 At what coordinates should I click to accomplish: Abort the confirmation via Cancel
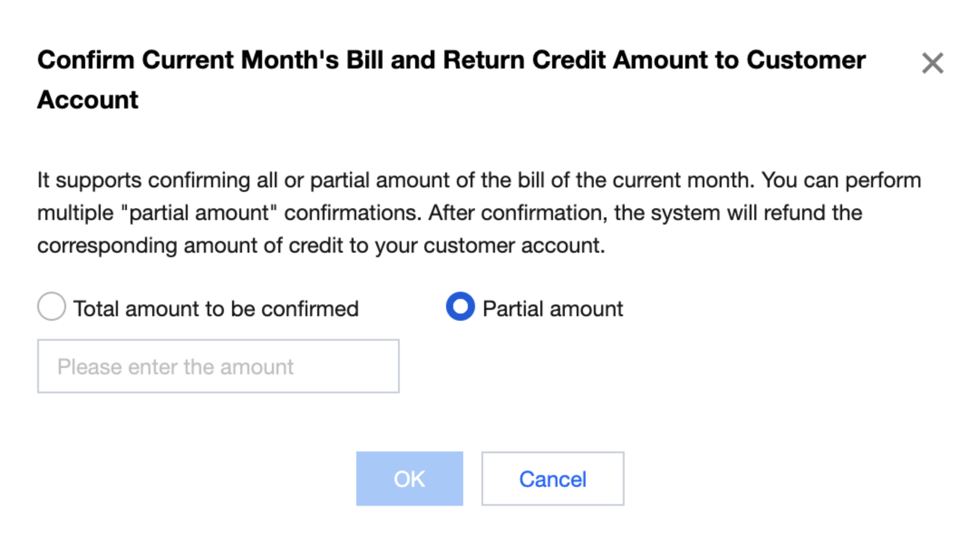pyautogui.click(x=553, y=479)
